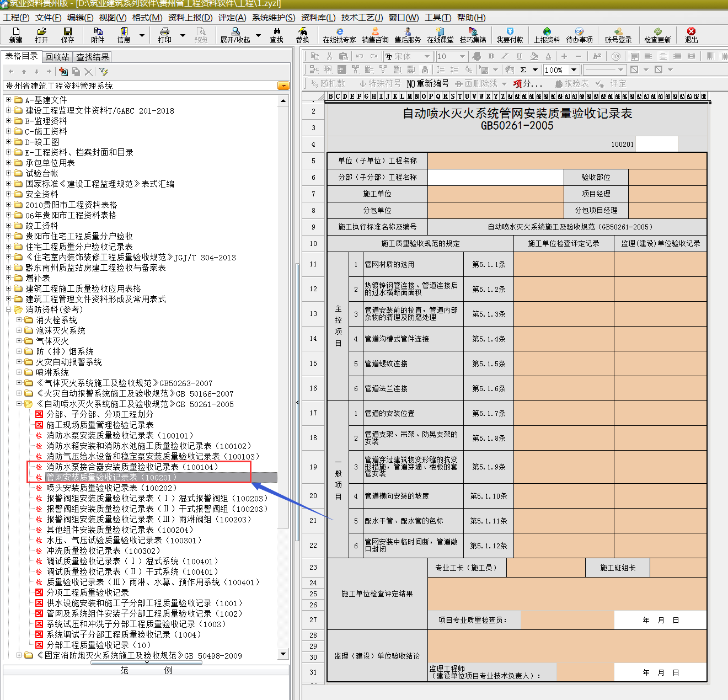Open the 附件 attachment tool
This screenshot has width=728, height=700.
(x=98, y=35)
